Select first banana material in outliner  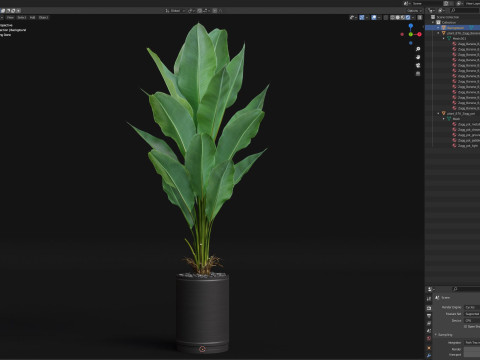(x=467, y=44)
